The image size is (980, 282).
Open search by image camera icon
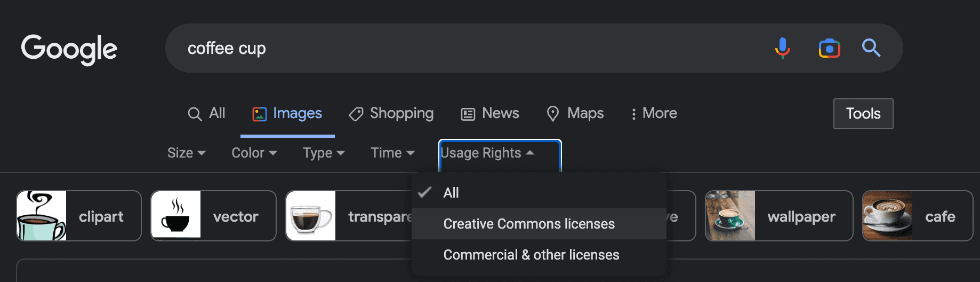829,48
